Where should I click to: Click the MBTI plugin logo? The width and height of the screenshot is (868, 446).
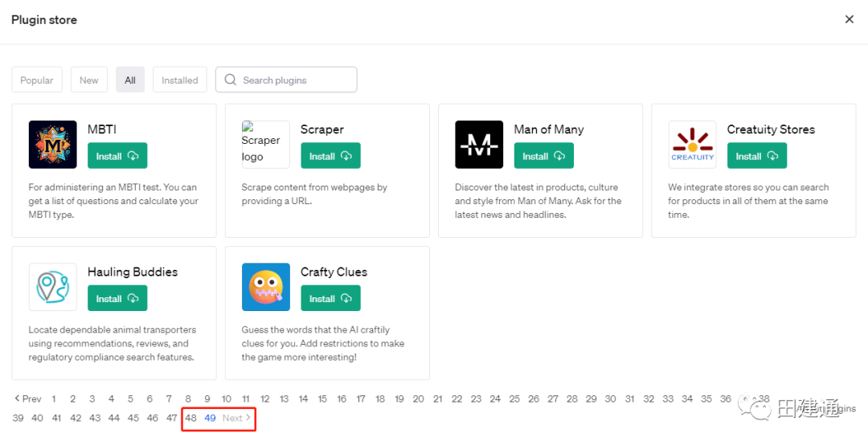click(x=52, y=145)
